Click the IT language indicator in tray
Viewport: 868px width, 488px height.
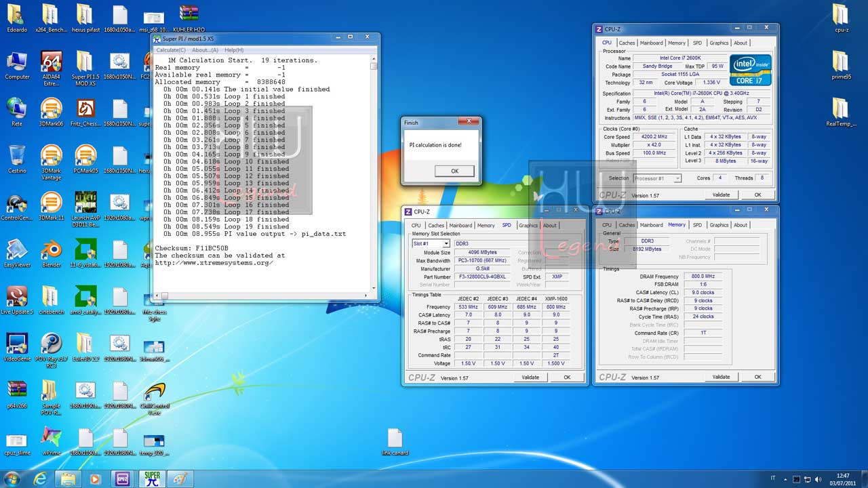(772, 479)
